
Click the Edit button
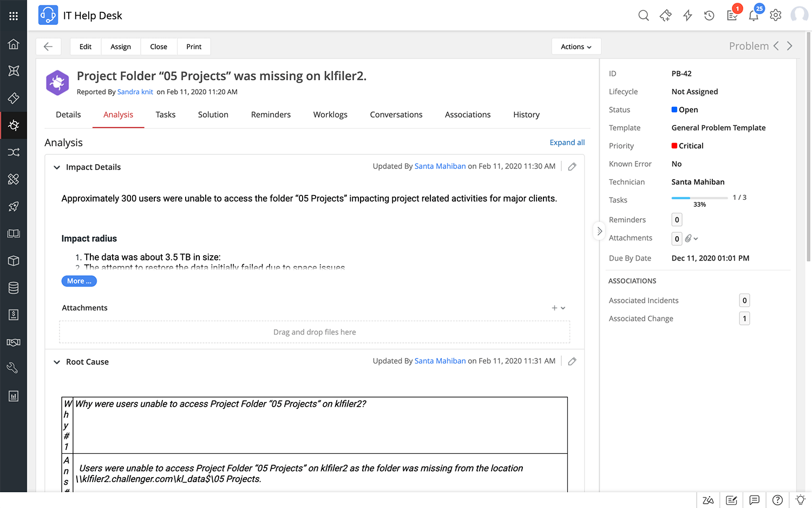(86, 47)
